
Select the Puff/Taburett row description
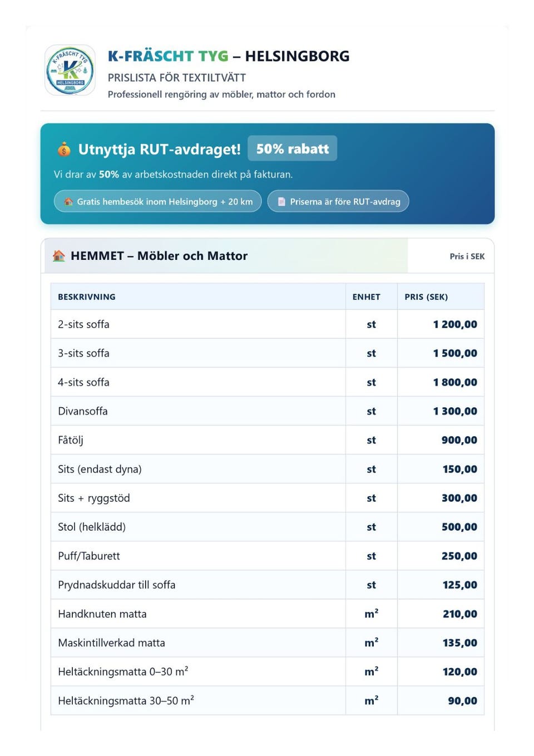tap(89, 556)
